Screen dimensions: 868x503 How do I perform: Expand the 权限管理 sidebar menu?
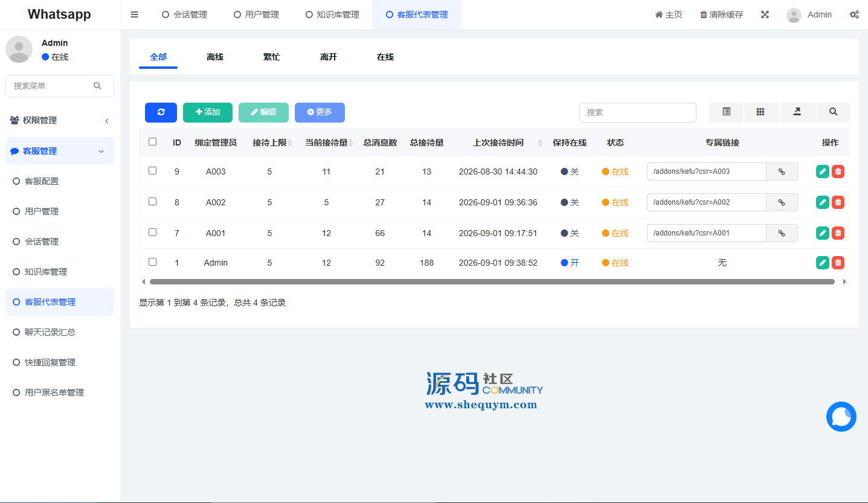[x=60, y=120]
